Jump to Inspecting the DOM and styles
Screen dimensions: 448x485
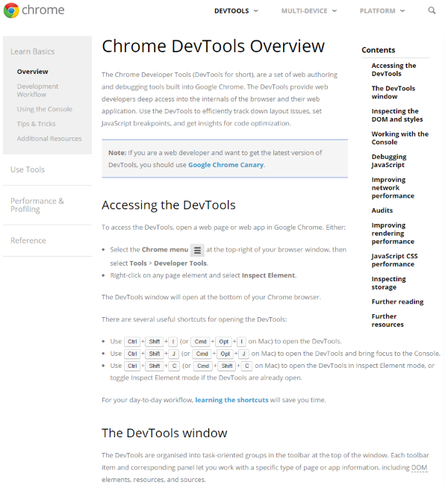[397, 115]
